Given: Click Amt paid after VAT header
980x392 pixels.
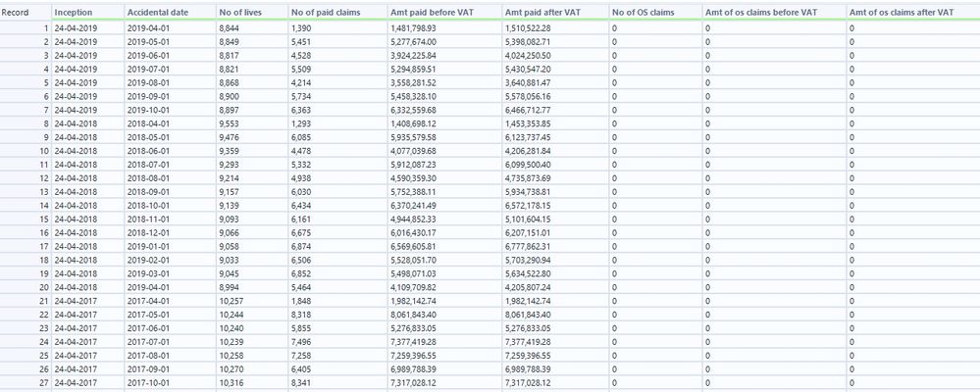Looking at the screenshot, I should (542, 12).
